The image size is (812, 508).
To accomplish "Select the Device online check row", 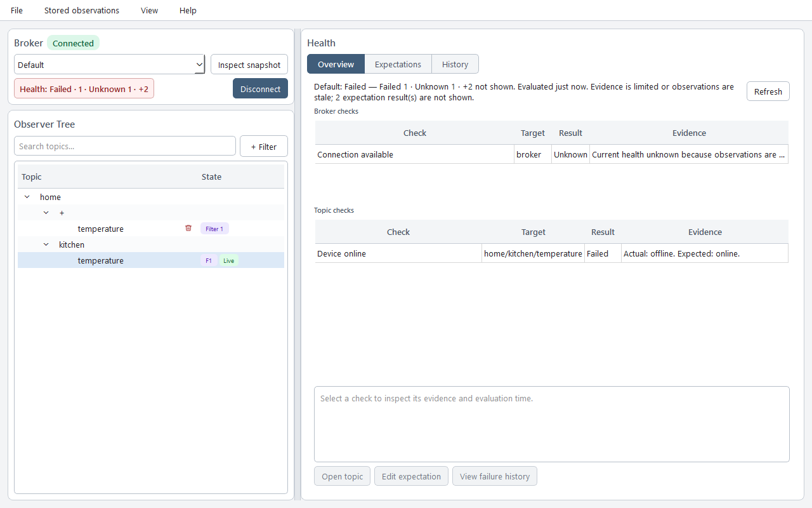I will click(x=551, y=253).
